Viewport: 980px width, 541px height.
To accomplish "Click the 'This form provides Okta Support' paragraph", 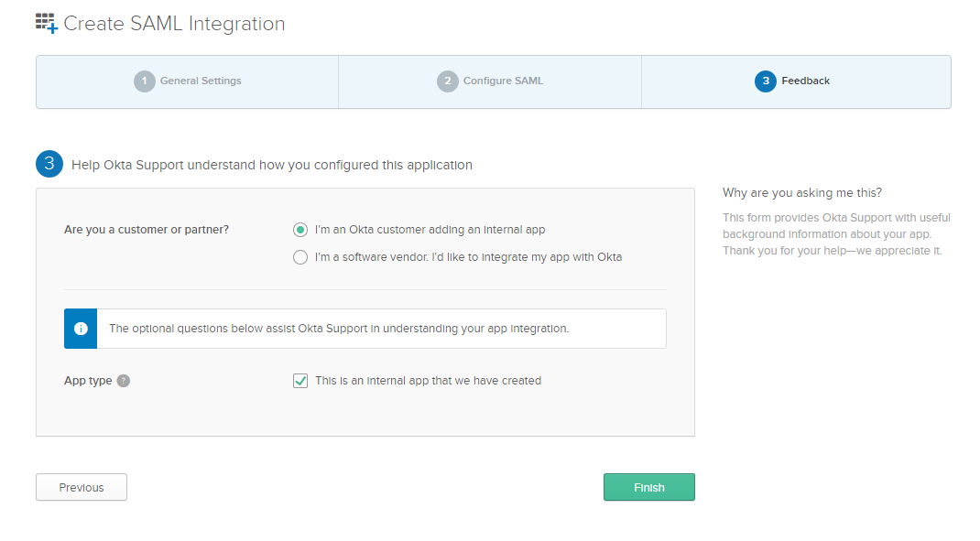I will click(x=836, y=234).
